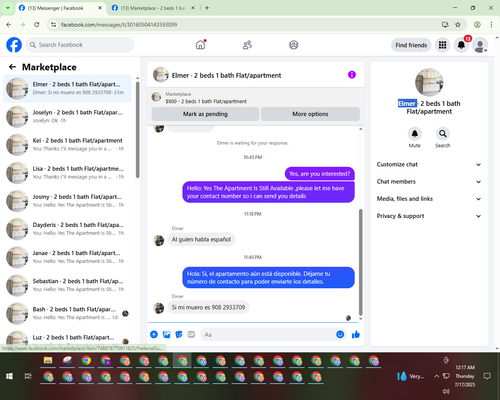Open Bash conversation in chat list

point(67,313)
